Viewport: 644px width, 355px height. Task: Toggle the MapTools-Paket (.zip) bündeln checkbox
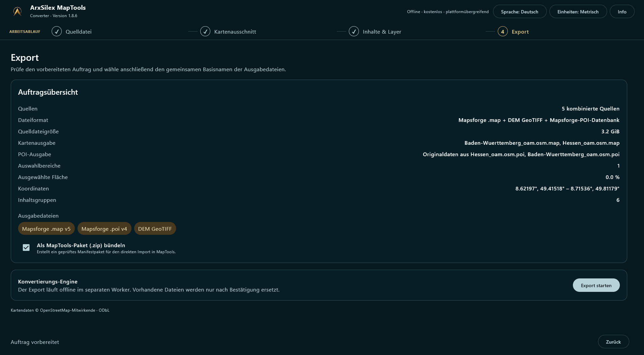(x=26, y=248)
